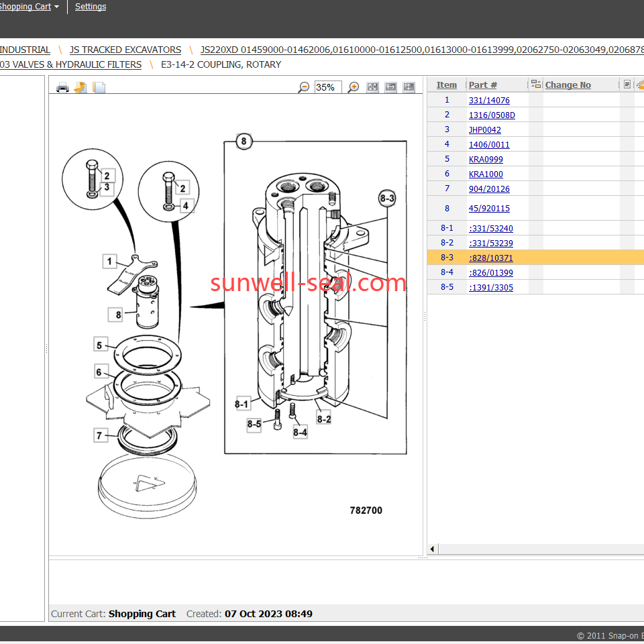Image resolution: width=644 pixels, height=644 pixels.
Task: Go to JS TRACKED EXCAVATORS breadcrumb
Action: 125,50
